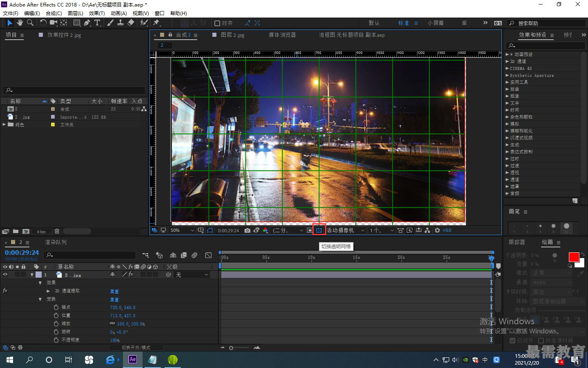Toggle mask and shape path visibility

210,231
